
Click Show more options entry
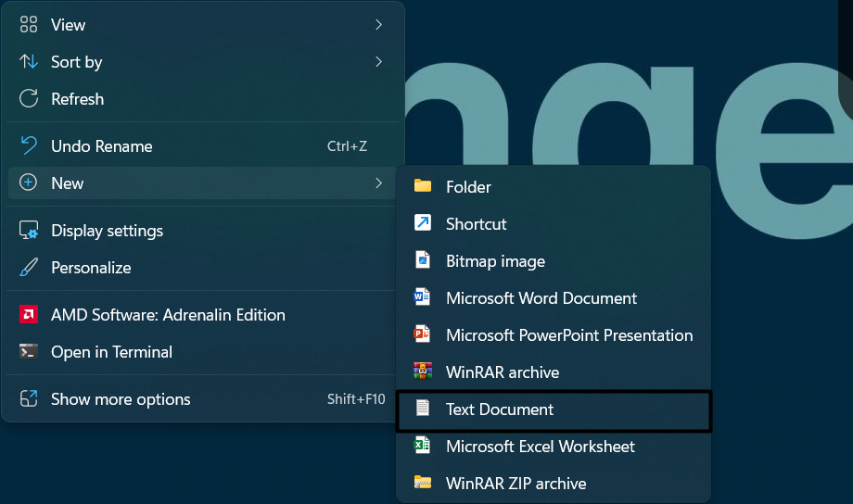(121, 399)
